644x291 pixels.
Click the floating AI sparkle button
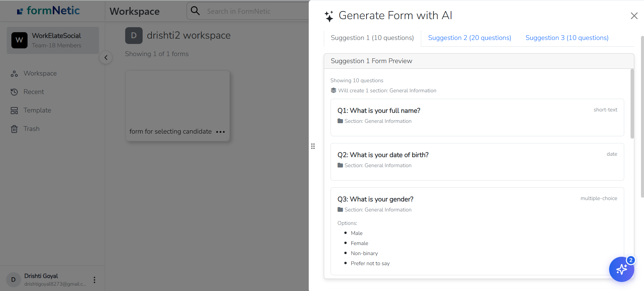[621, 269]
